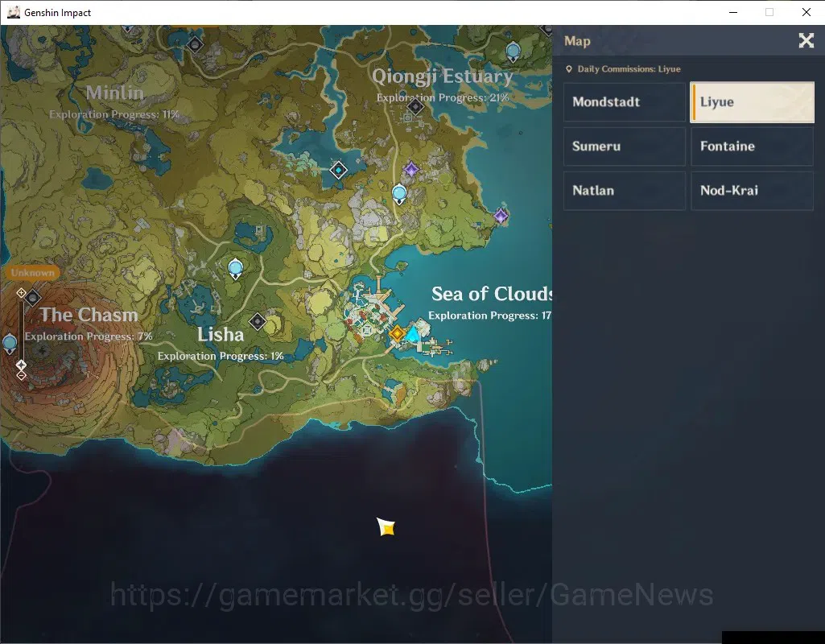Click the teleport waypoint north of Lisha
Screen dimensions: 825x644
point(235,268)
